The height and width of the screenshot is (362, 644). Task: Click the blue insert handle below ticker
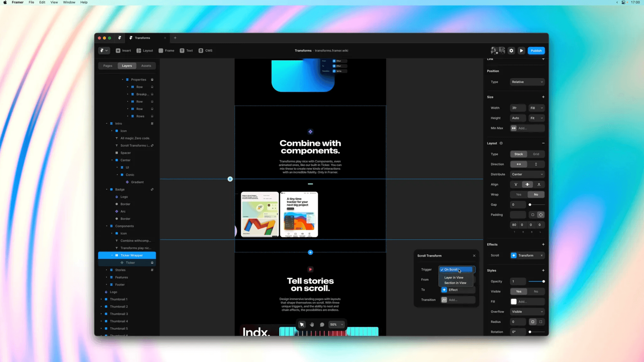[x=310, y=252]
